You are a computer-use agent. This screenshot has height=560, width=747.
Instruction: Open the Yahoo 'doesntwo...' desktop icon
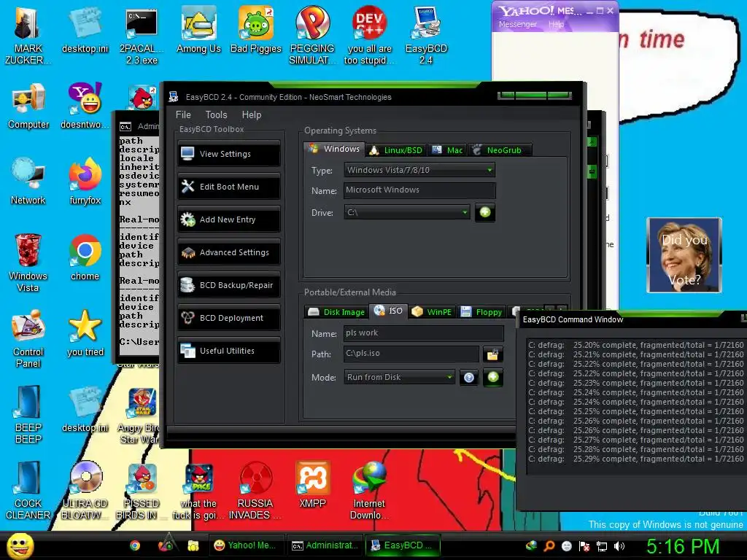click(85, 106)
